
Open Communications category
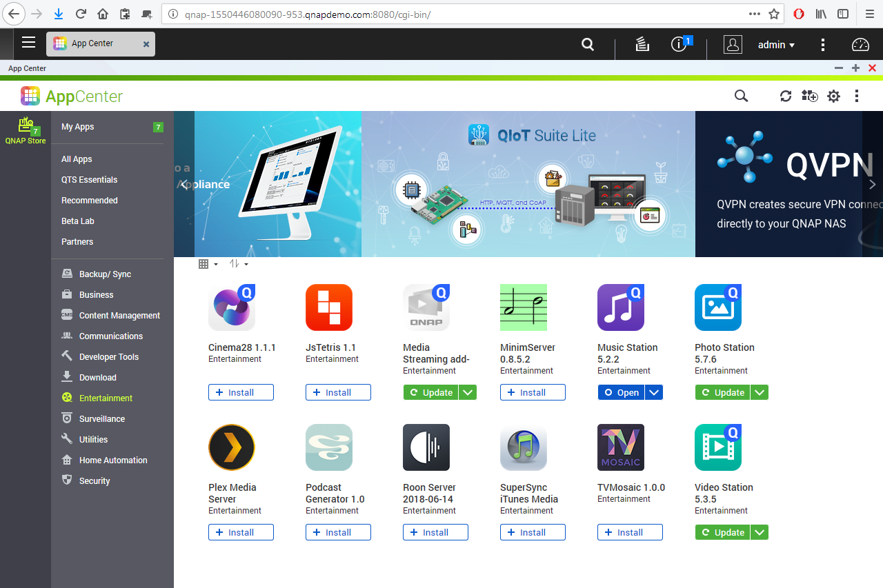pyautogui.click(x=112, y=336)
